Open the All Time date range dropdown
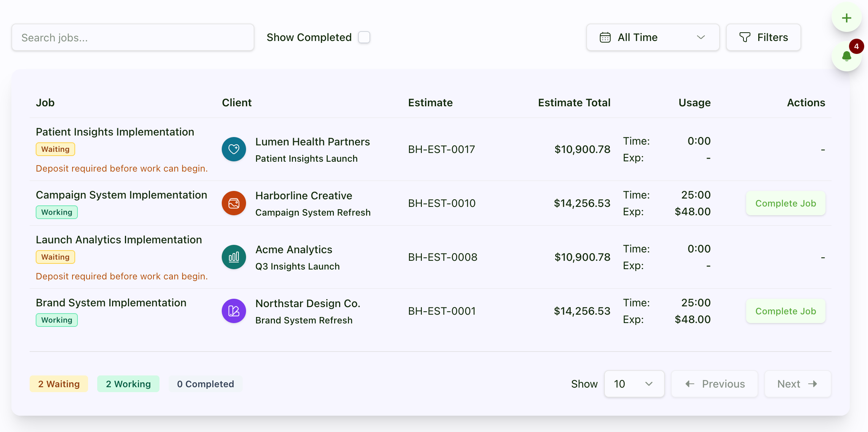 653,37
